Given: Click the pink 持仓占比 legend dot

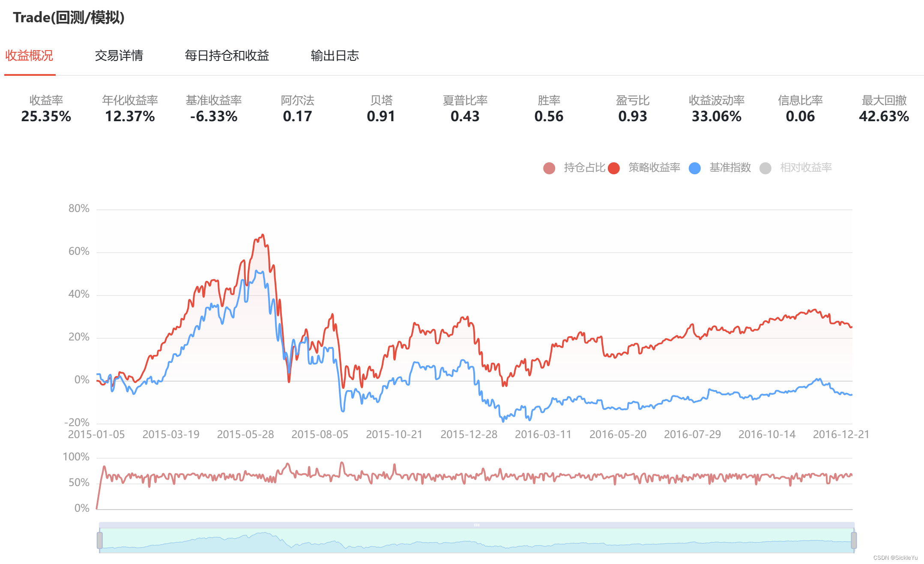Looking at the screenshot, I should coord(550,168).
